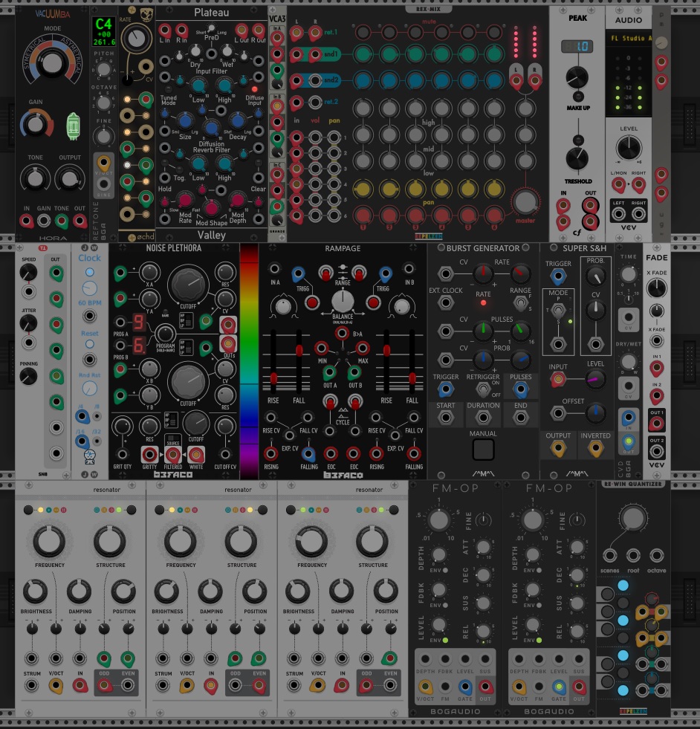Click the GATE jack on the right FM-OP

pyautogui.click(x=559, y=686)
